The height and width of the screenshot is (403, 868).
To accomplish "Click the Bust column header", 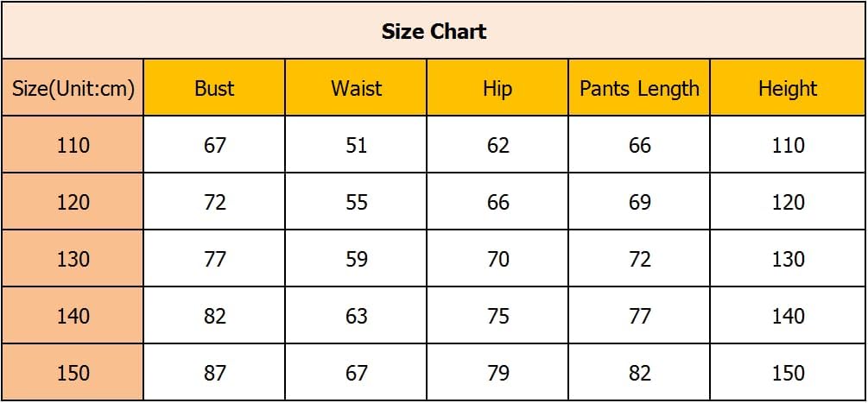I will [214, 88].
